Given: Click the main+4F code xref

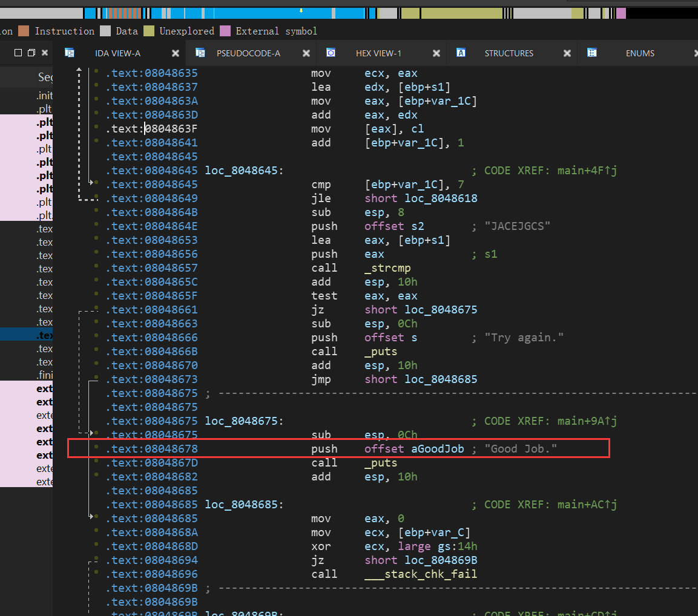Looking at the screenshot, I should pyautogui.click(x=587, y=171).
